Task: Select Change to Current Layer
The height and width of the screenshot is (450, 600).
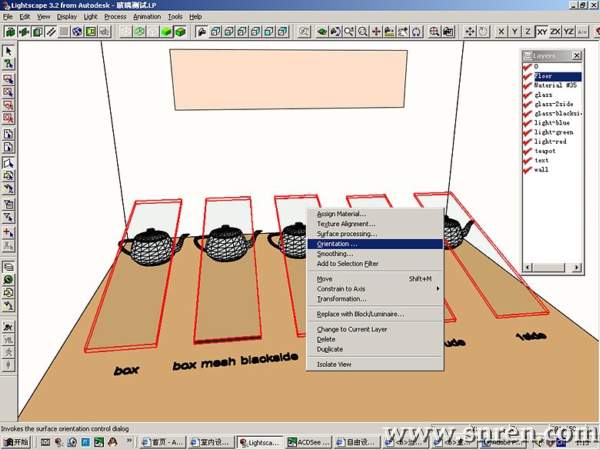Action: [375, 329]
